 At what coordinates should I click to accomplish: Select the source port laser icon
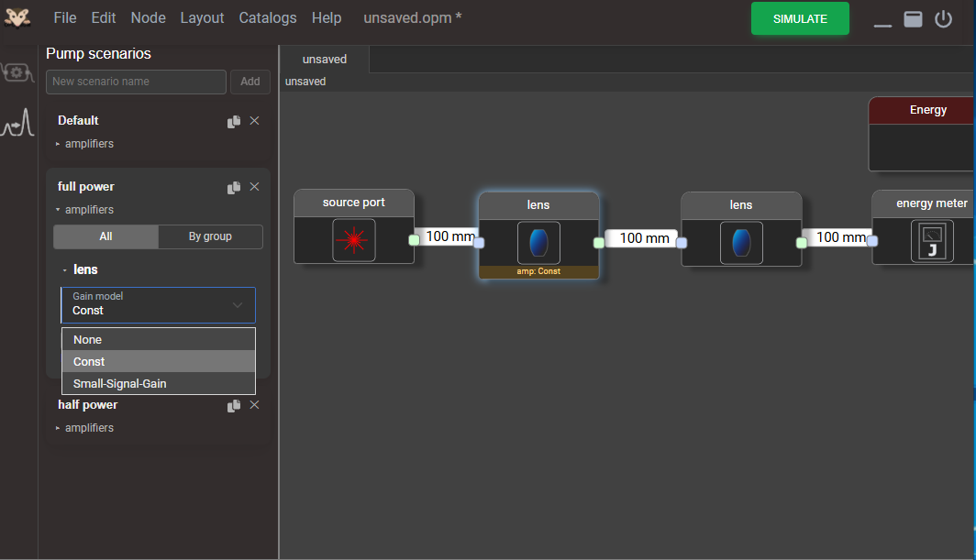click(353, 240)
